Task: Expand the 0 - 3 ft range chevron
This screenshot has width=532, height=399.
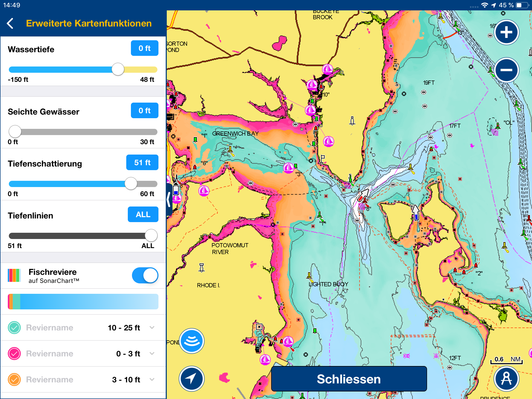Action: point(152,354)
